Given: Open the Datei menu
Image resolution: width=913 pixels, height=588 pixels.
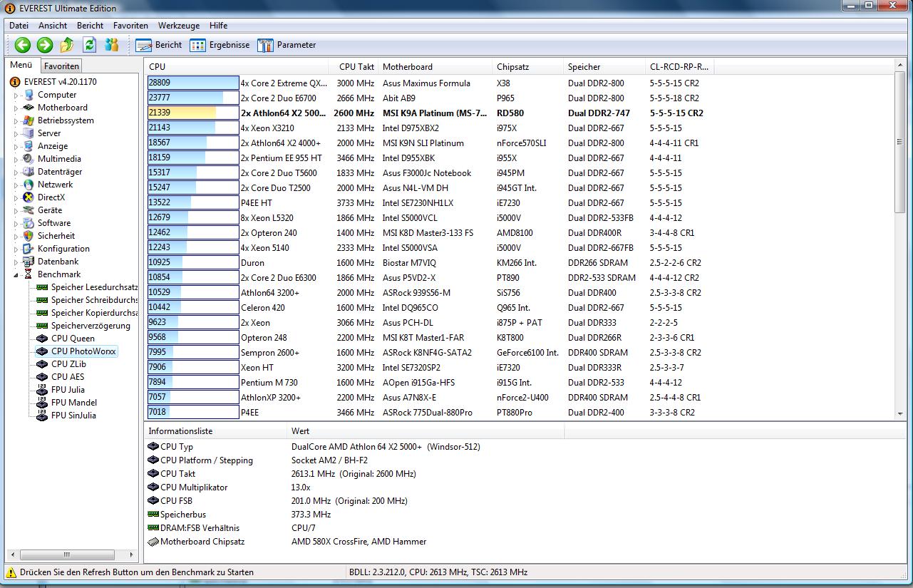Looking at the screenshot, I should (x=19, y=26).
